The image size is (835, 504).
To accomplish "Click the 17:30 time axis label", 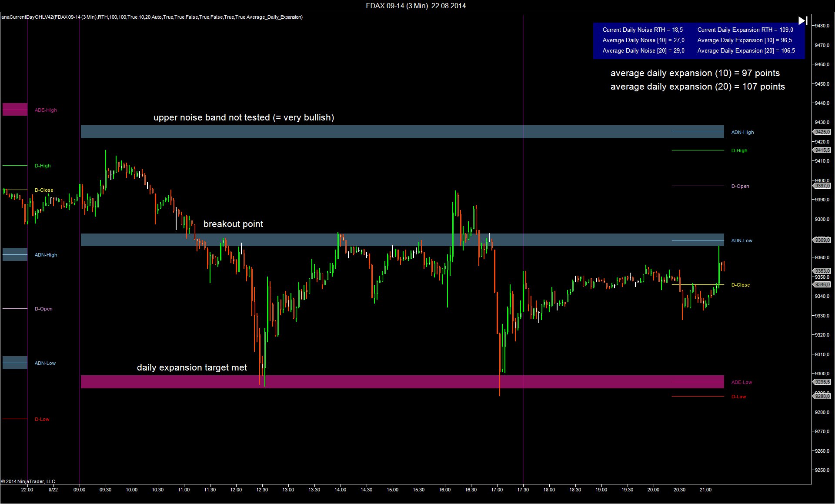I will [523, 490].
